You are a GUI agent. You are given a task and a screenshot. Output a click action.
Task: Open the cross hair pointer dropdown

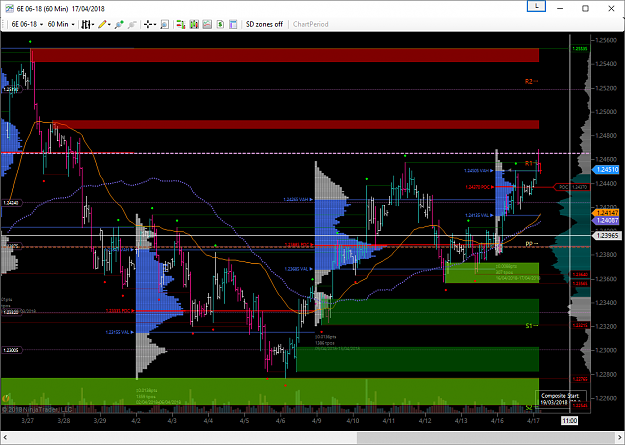[149, 25]
